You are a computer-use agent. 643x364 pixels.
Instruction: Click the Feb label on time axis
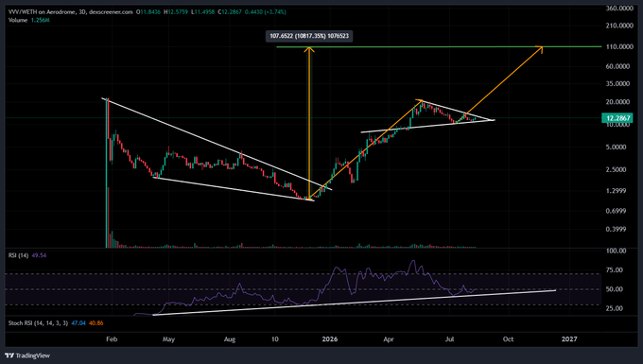pos(112,339)
